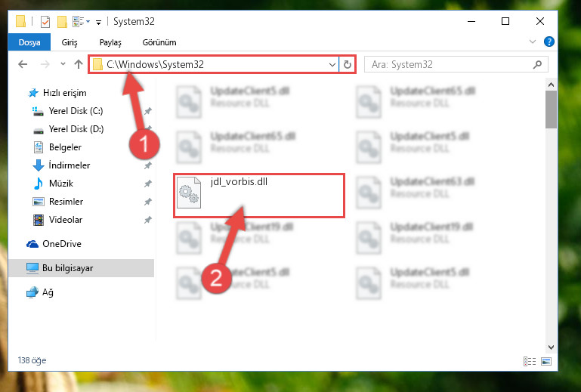
Task: Switch to large icons view
Action: tap(546, 361)
